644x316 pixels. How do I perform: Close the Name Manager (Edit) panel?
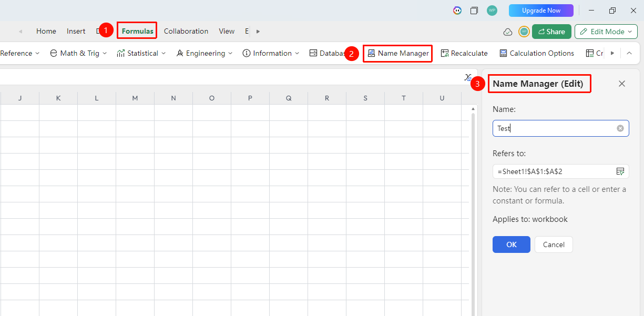point(622,84)
